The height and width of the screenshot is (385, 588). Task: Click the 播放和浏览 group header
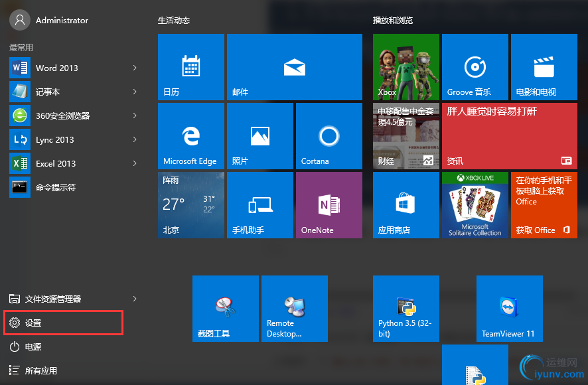(x=393, y=21)
